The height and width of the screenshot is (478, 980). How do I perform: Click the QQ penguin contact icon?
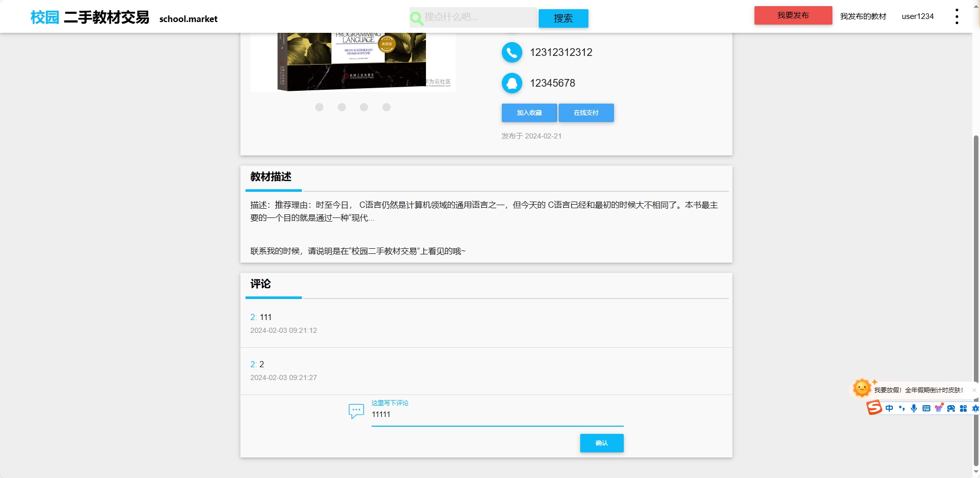point(512,83)
